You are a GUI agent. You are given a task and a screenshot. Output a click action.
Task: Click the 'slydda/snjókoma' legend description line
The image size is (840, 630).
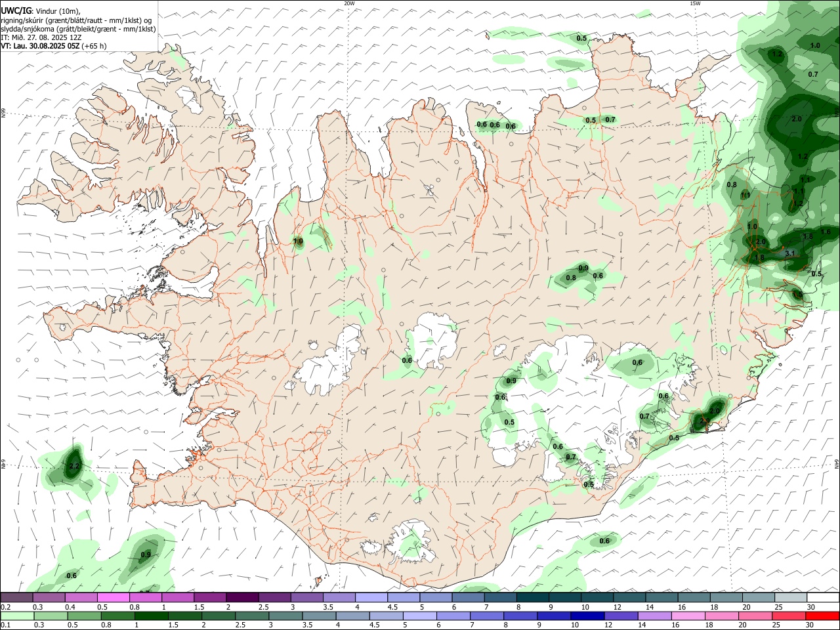[x=78, y=29]
